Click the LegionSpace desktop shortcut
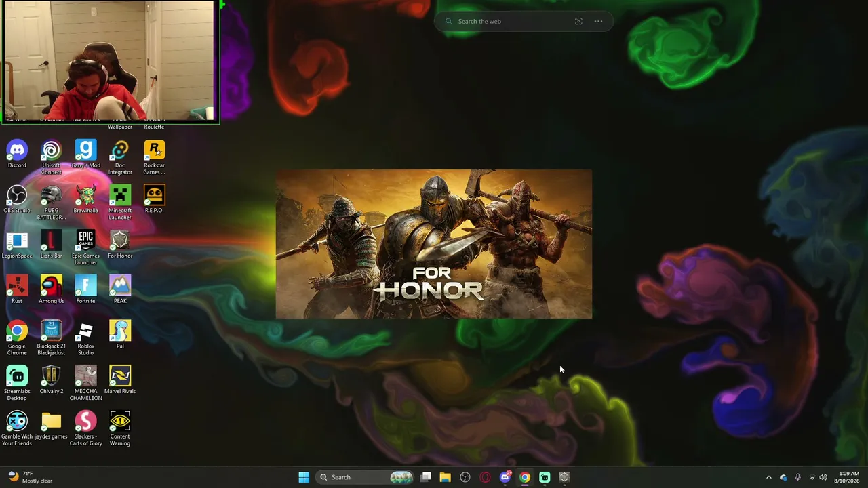The image size is (868, 488). (x=17, y=245)
